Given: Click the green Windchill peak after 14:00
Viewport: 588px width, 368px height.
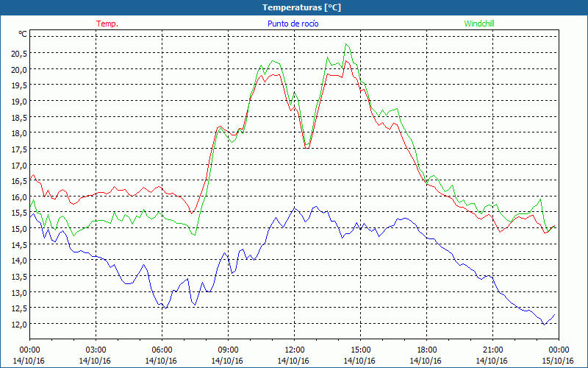Looking at the screenshot, I should (346, 44).
